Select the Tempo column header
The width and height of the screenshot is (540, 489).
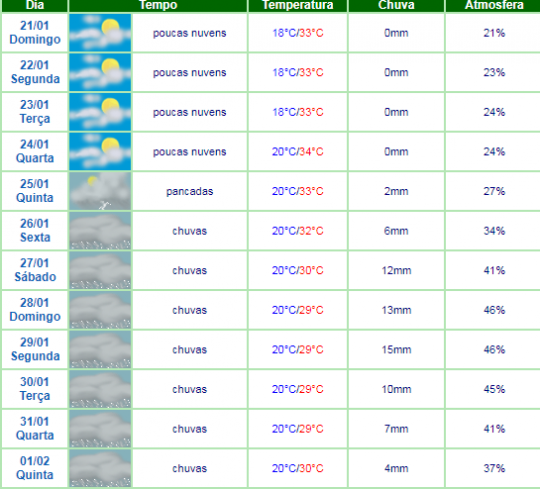(158, 5)
